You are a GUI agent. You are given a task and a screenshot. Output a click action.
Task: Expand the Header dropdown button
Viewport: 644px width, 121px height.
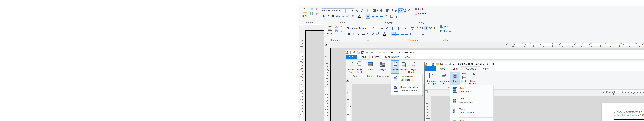[x=395, y=67]
